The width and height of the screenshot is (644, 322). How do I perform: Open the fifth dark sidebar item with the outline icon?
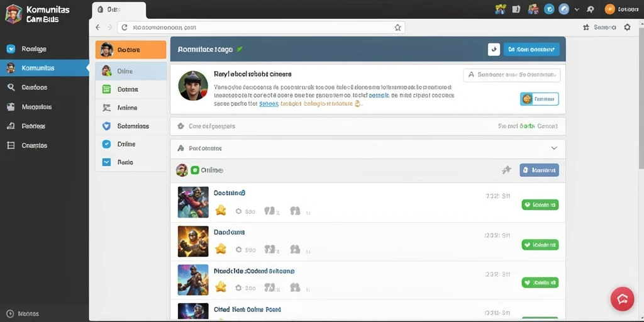[x=45, y=126]
